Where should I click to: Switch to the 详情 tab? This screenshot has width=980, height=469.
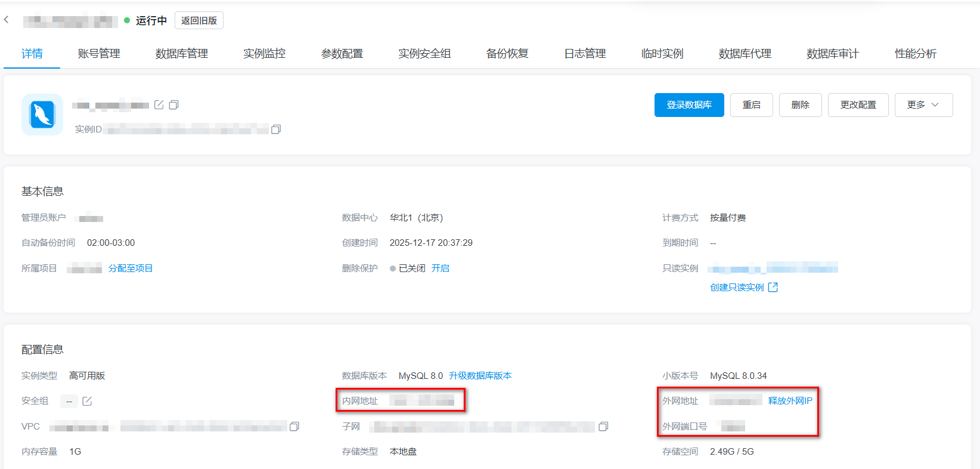coord(32,54)
